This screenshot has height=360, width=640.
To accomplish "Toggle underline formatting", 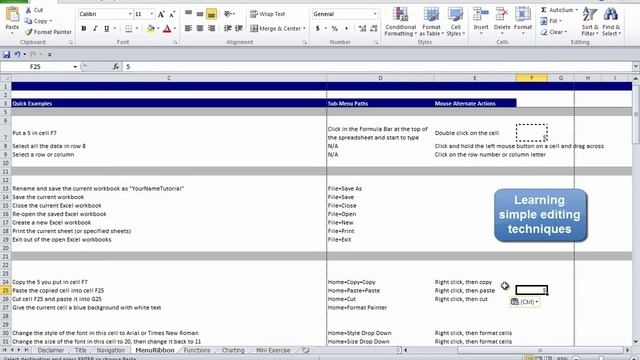I will point(107,29).
